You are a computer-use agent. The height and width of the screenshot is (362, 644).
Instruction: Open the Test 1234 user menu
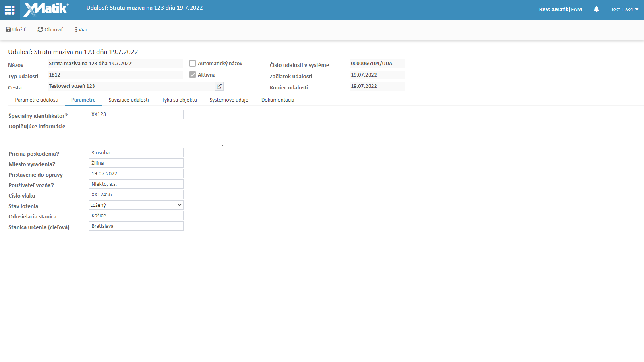[x=624, y=9]
